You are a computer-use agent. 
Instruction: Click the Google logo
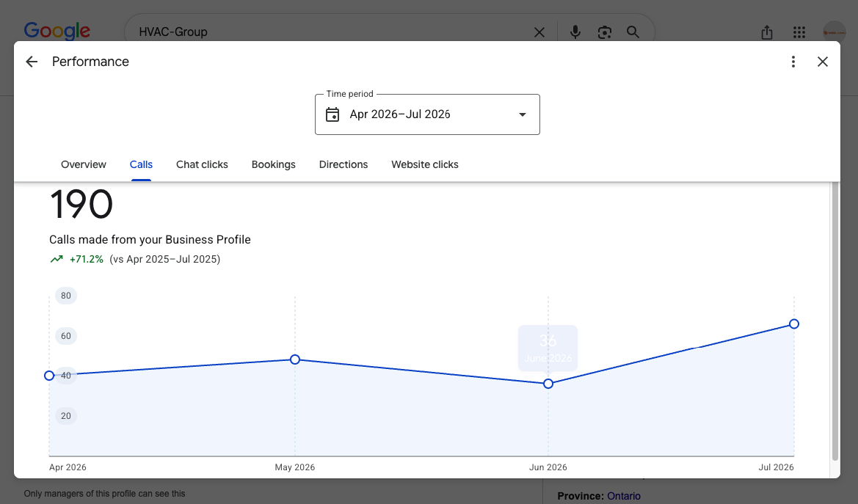pos(57,32)
